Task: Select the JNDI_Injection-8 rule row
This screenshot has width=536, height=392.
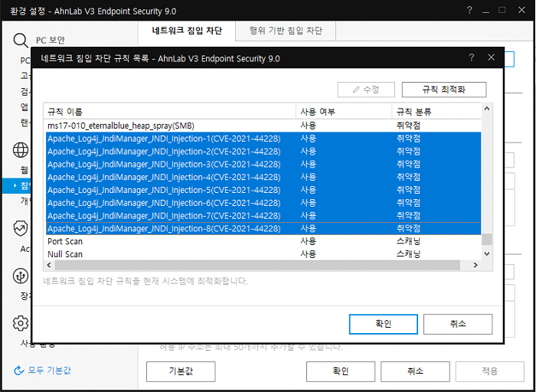Action: pyautogui.click(x=262, y=229)
